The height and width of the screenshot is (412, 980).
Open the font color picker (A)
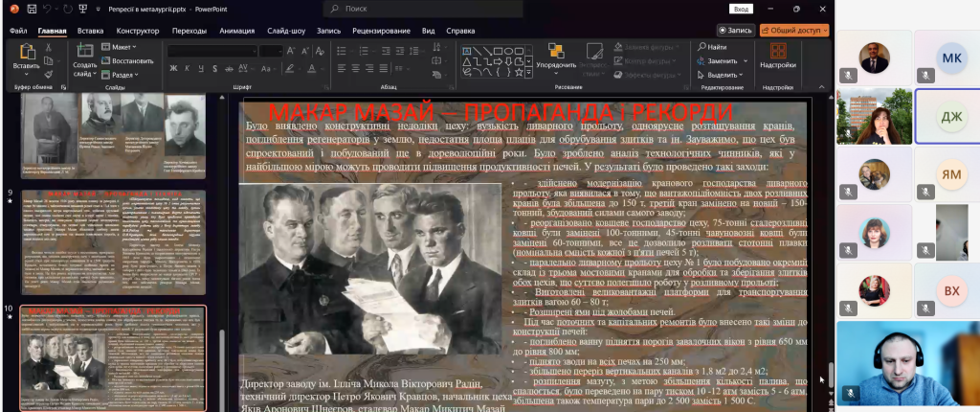click(311, 68)
